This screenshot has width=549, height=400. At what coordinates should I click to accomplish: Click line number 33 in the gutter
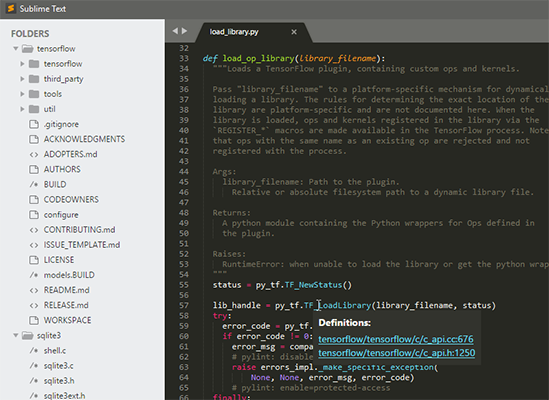184,58
